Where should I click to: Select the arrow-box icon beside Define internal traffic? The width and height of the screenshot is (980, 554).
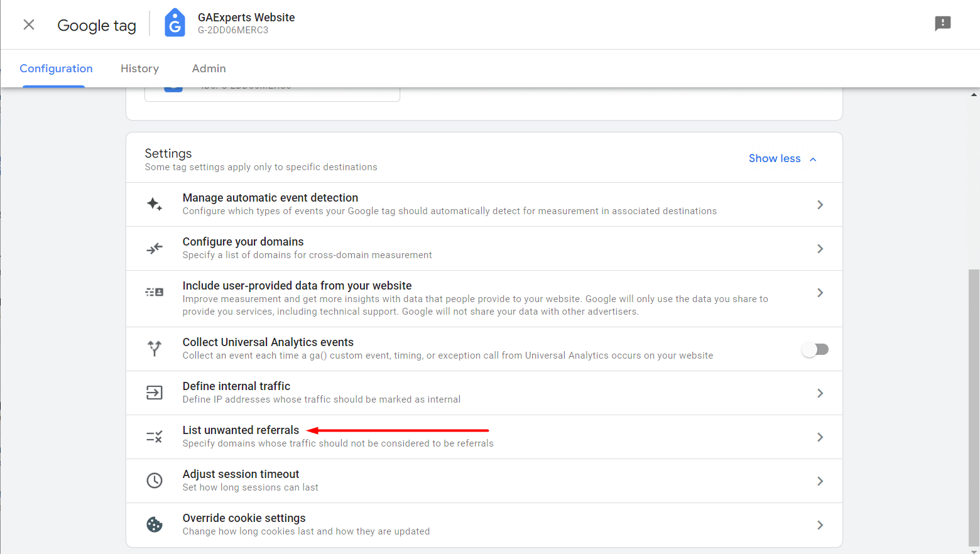pyautogui.click(x=155, y=393)
